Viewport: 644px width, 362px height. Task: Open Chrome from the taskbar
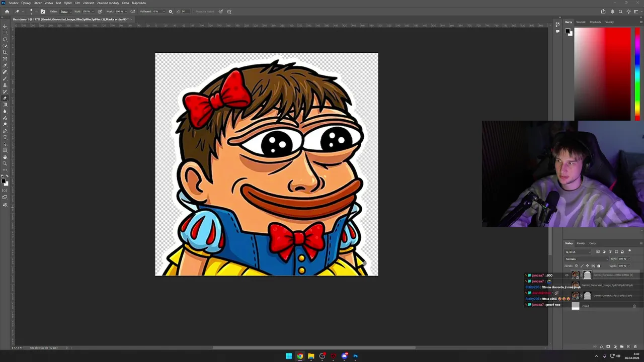click(300, 356)
